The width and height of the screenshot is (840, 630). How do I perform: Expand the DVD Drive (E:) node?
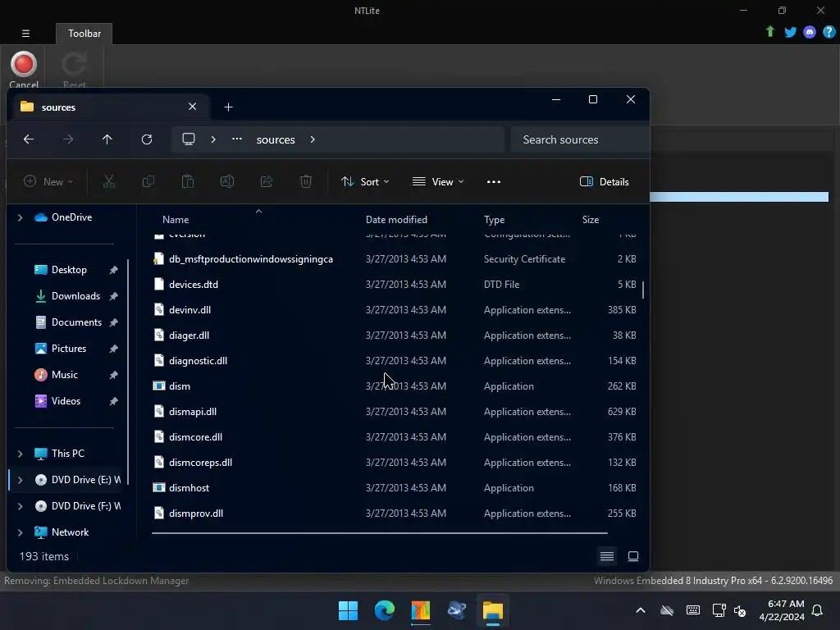coord(20,480)
